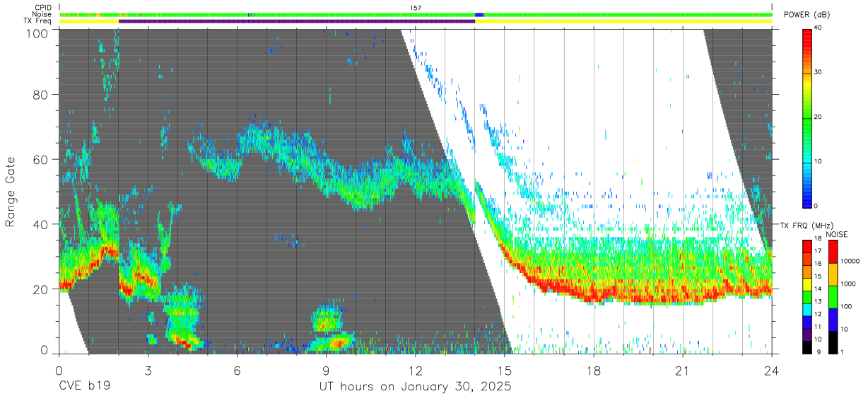Click the CPID value '157'
The width and height of the screenshot is (868, 401).
(x=416, y=8)
